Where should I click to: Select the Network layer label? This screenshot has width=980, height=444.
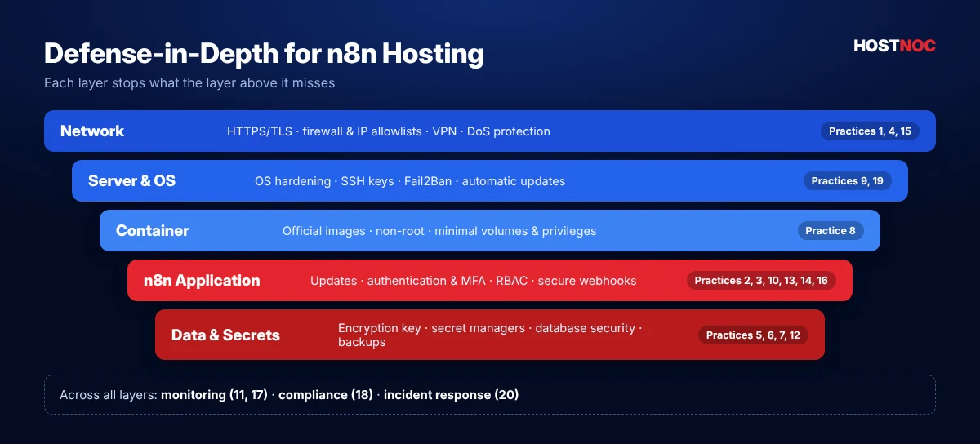tap(92, 131)
